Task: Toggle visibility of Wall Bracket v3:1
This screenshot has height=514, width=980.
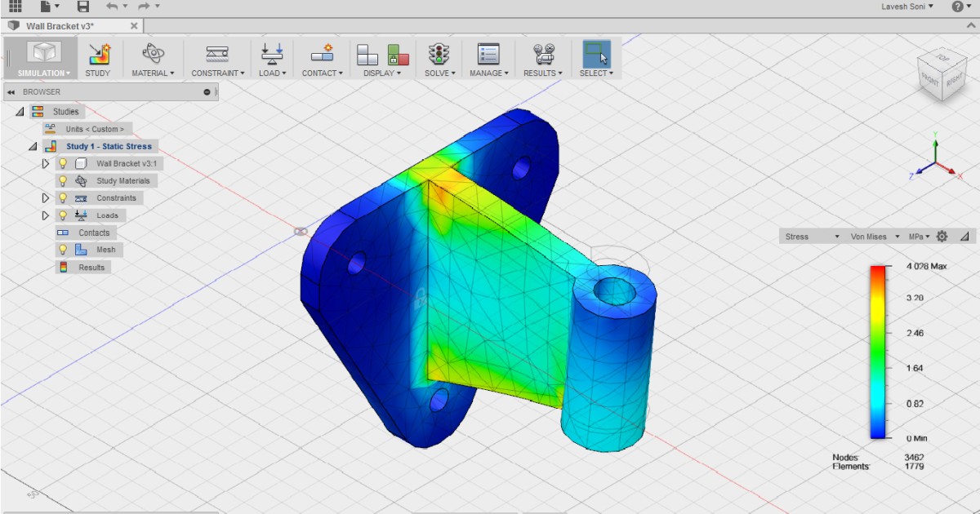Action: pyautogui.click(x=63, y=163)
